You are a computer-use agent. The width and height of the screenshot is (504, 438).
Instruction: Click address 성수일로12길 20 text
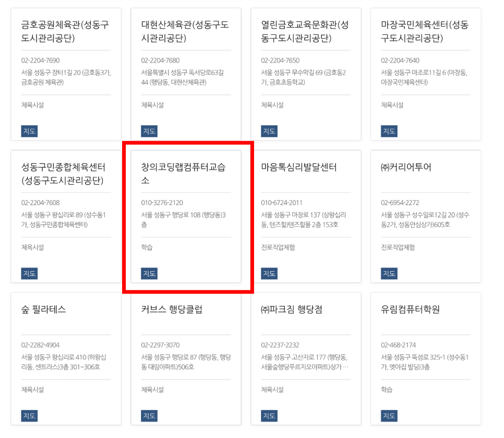click(x=425, y=220)
